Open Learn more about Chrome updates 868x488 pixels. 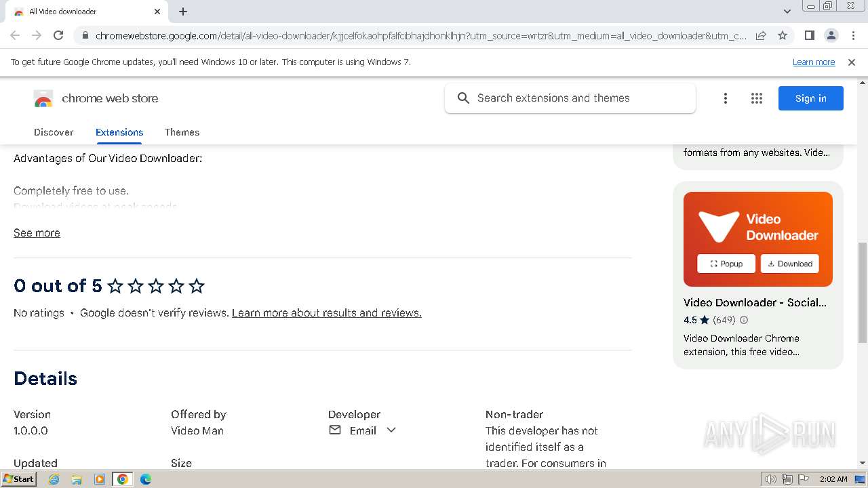tap(814, 62)
